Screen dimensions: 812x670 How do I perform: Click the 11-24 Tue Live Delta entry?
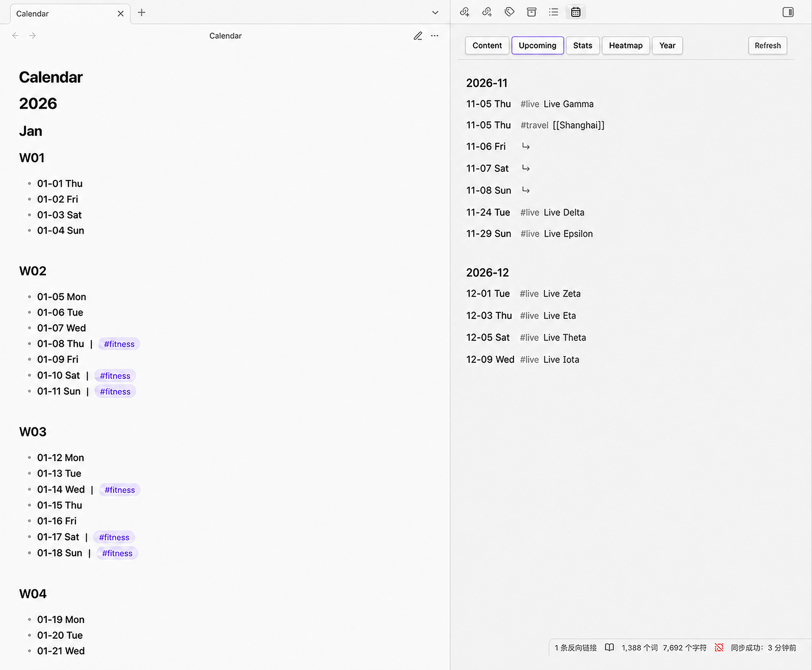(x=525, y=212)
